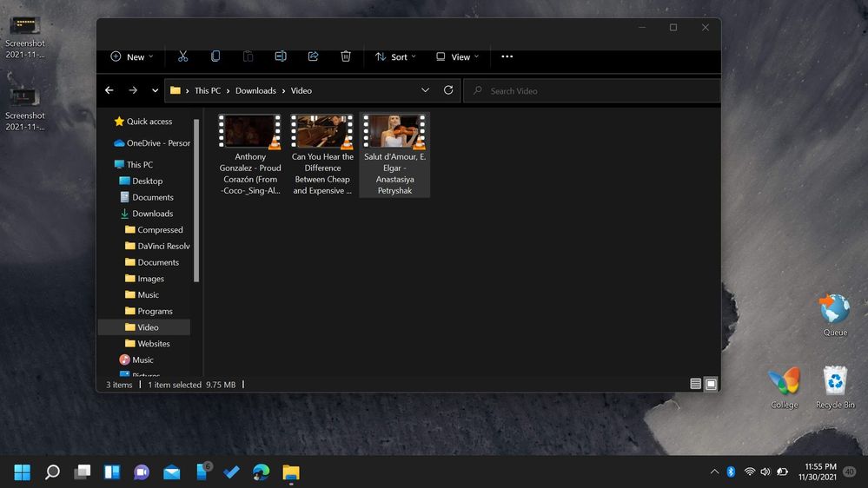
Task: Open Recycle Bin on desktop
Action: pos(835,387)
